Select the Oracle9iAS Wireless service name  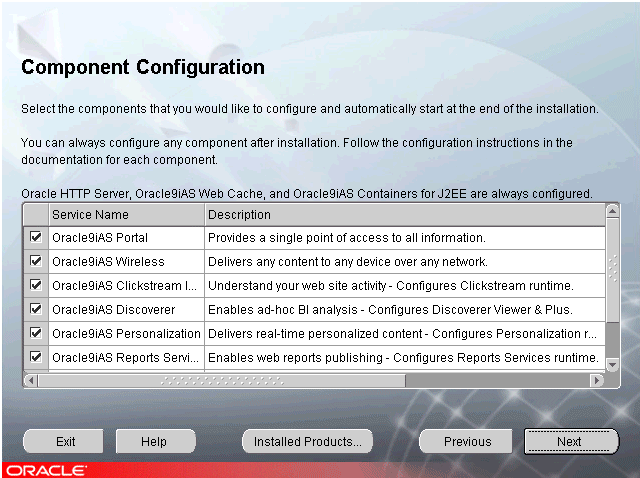coord(127,262)
